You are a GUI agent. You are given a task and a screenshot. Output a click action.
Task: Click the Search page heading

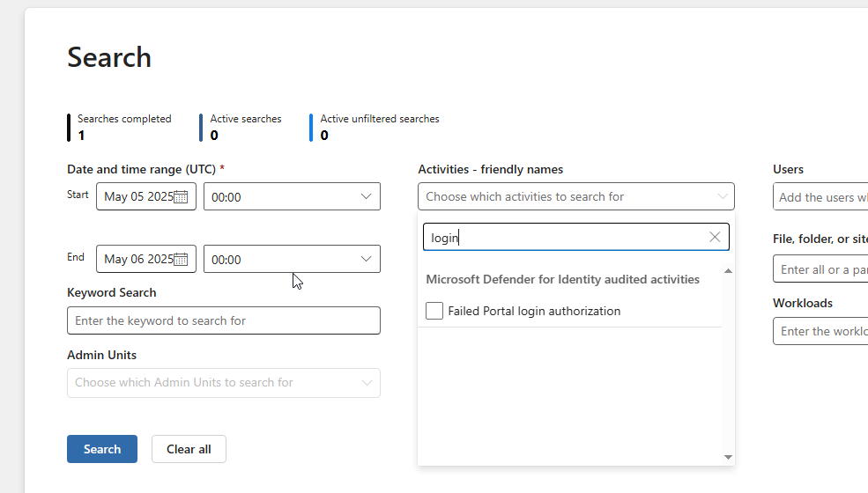coord(109,57)
